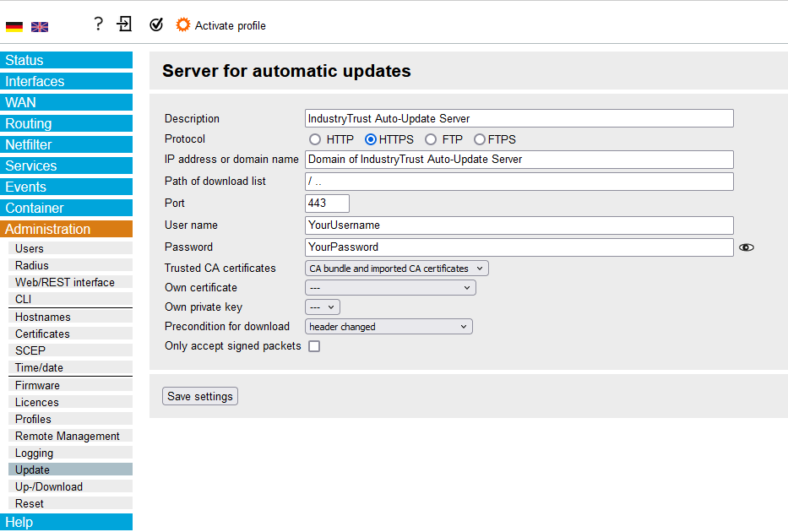Switch language to German flag

pos(14,27)
